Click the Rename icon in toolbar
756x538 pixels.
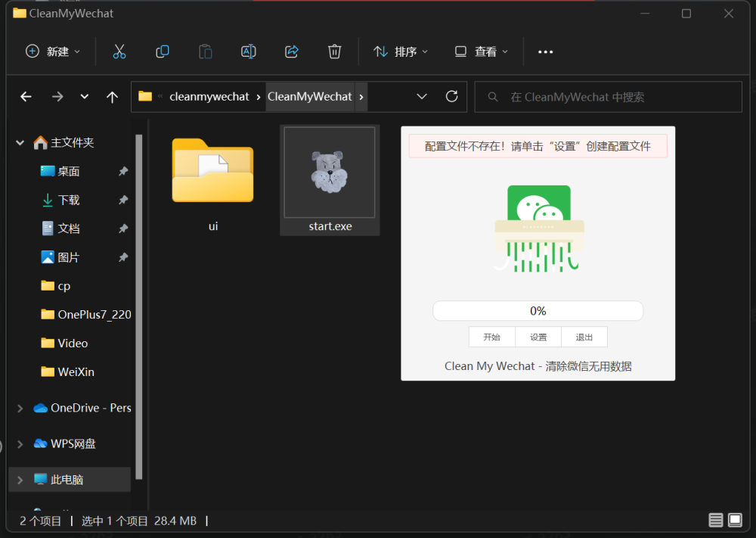pyautogui.click(x=248, y=51)
